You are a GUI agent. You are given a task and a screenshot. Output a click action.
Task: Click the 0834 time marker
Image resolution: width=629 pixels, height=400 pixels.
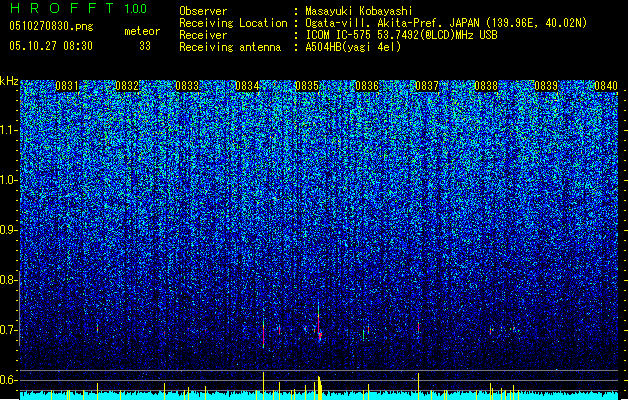tap(247, 86)
